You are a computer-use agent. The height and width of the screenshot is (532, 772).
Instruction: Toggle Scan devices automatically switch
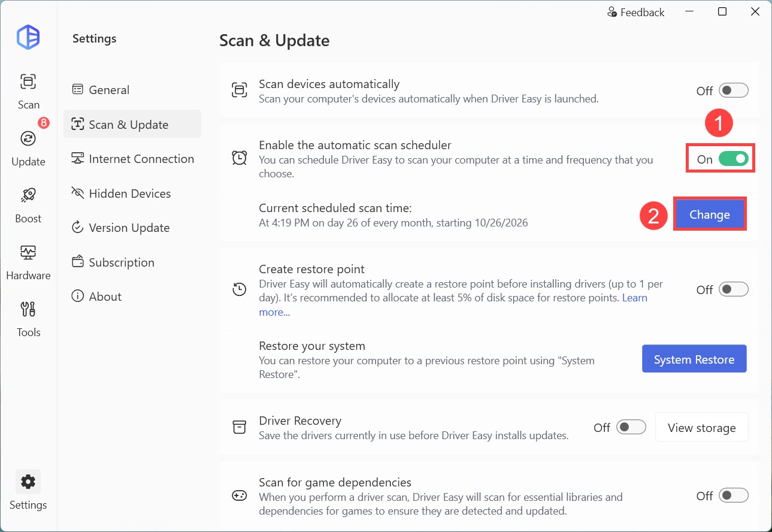pyautogui.click(x=734, y=90)
